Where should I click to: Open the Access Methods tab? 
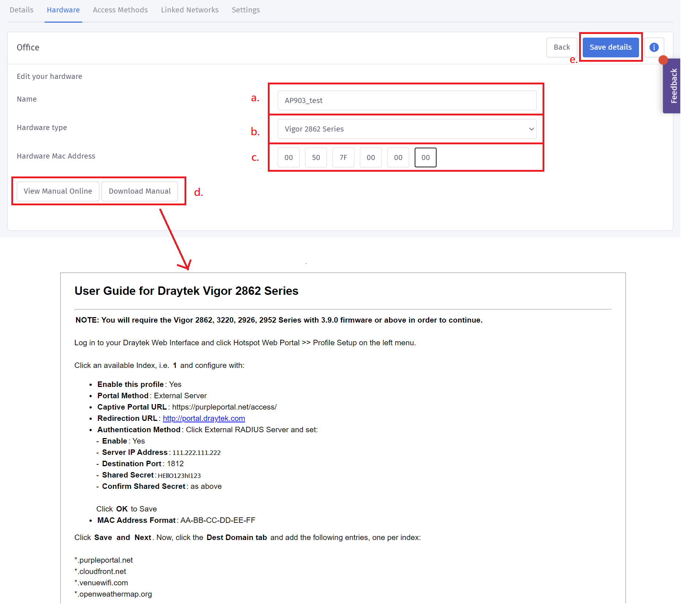(x=120, y=10)
